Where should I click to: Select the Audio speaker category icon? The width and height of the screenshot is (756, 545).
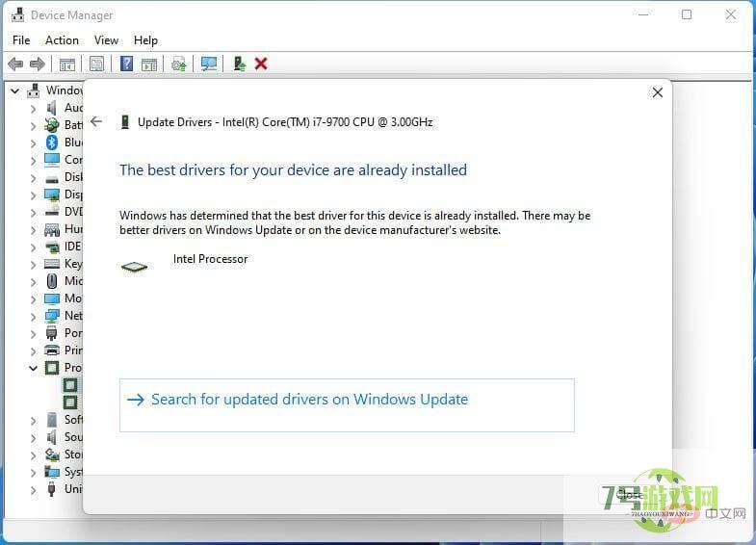52,108
